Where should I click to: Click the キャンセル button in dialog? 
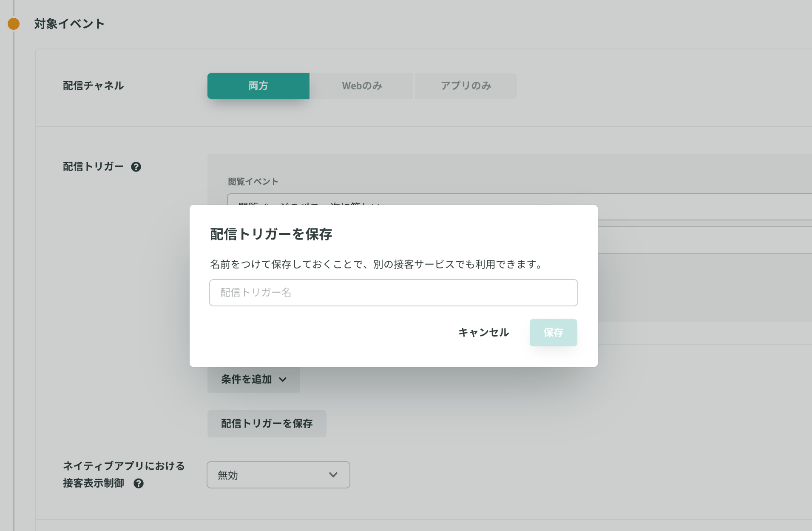pyautogui.click(x=483, y=333)
